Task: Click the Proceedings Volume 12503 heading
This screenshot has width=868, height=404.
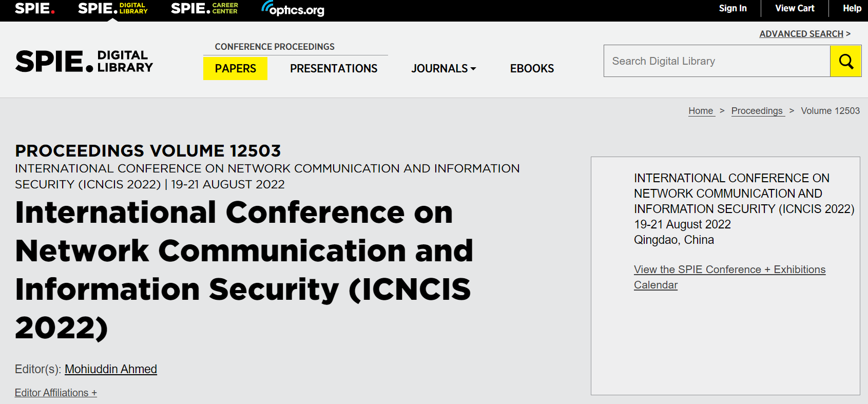Action: tap(148, 151)
